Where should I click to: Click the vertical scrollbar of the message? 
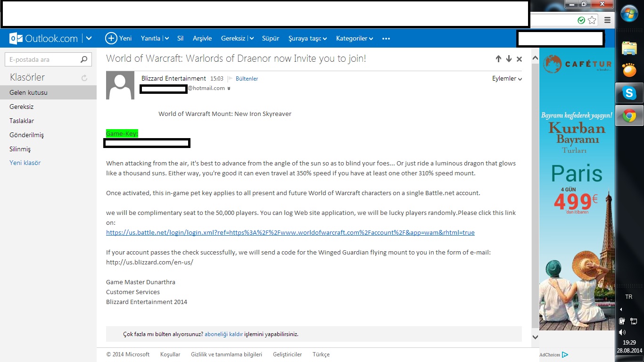coord(535,189)
